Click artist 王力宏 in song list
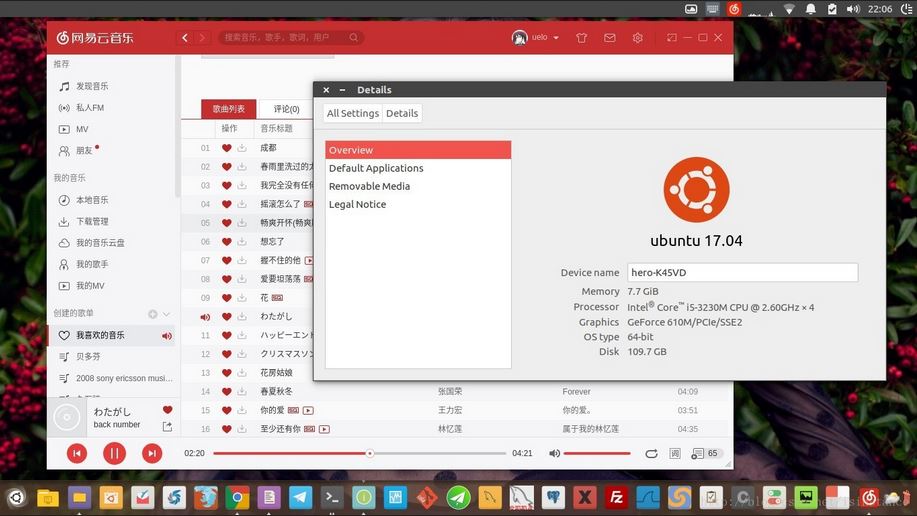The width and height of the screenshot is (917, 516). click(450, 410)
